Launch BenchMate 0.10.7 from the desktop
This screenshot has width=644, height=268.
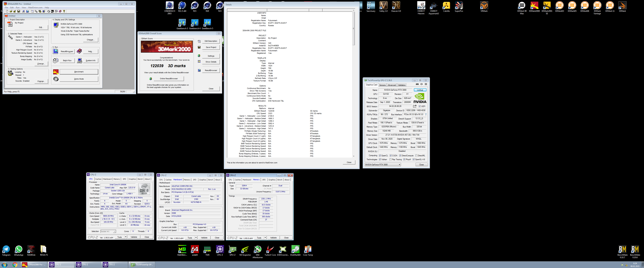622,252
